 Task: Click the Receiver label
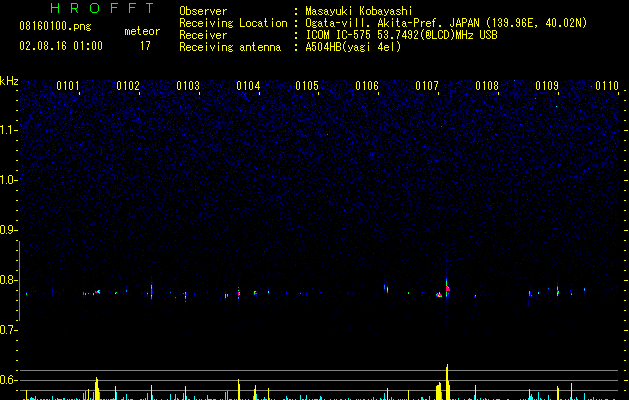[203, 35]
